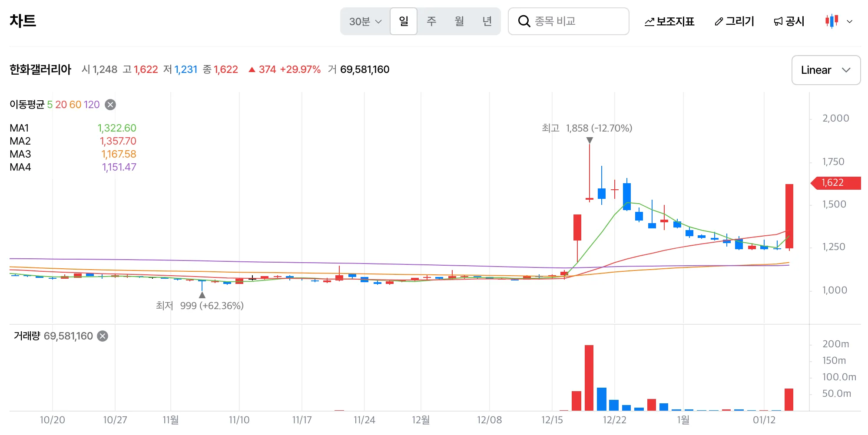Click the 한화갤러리아 stock name
The width and height of the screenshot is (868, 435).
(40, 69)
